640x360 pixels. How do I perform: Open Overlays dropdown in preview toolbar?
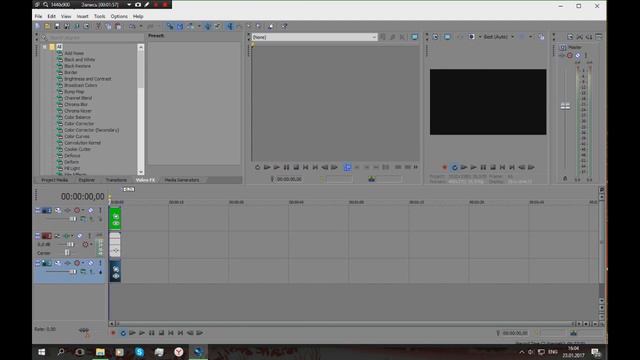(531, 37)
